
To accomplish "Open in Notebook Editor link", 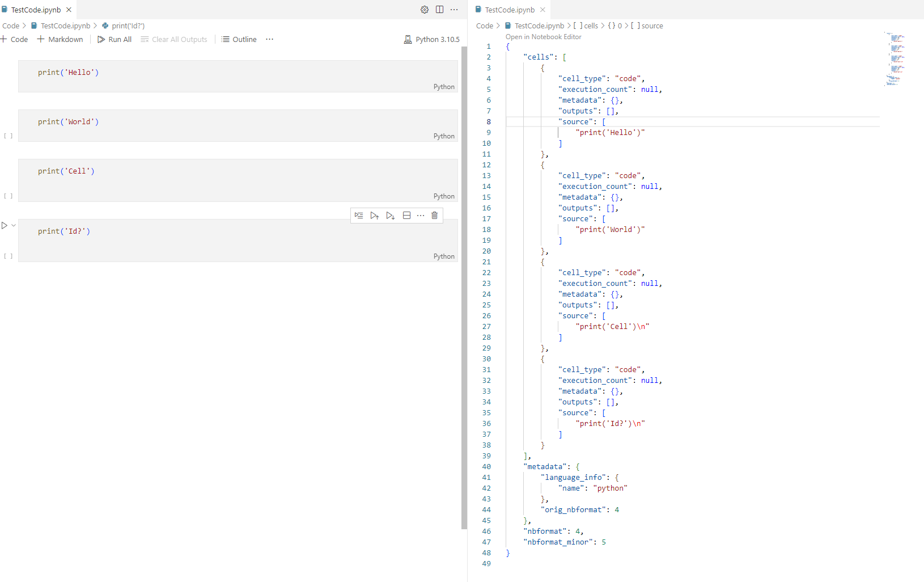I will [542, 36].
